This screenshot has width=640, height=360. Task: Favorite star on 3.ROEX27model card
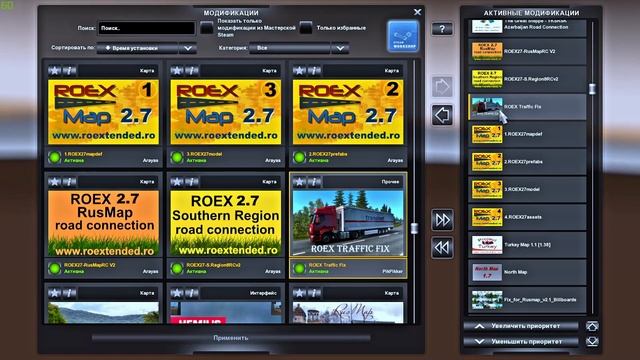(x=177, y=71)
